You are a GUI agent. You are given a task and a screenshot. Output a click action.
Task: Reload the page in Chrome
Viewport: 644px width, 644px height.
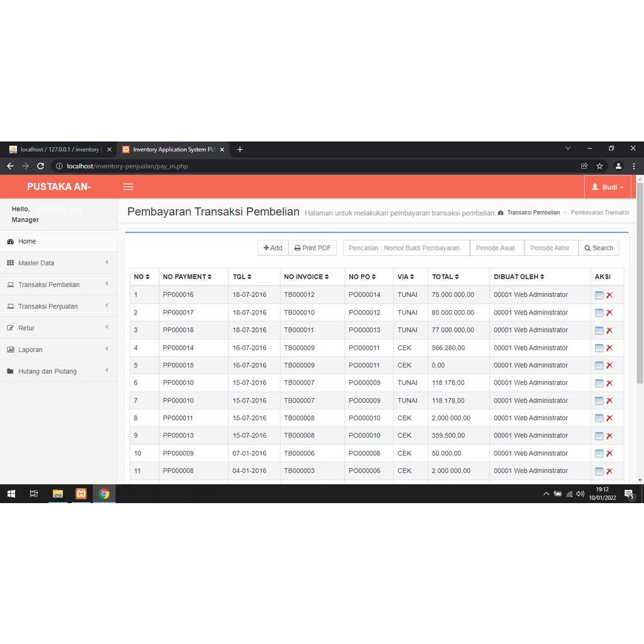pos(40,166)
